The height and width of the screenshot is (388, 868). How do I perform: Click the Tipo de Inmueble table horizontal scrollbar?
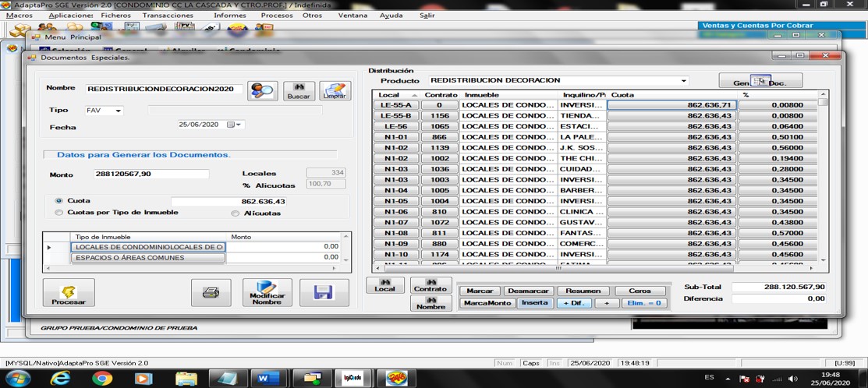pyautogui.click(x=193, y=268)
